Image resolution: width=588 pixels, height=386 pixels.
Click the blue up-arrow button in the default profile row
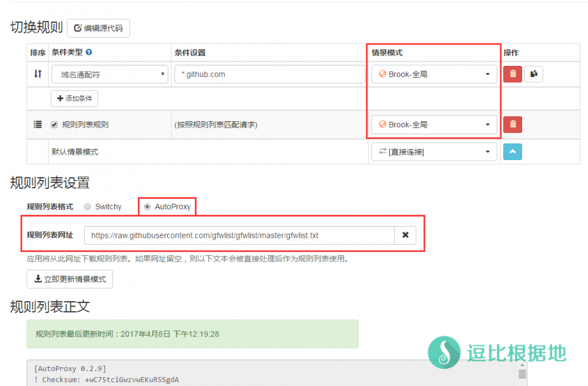[512, 152]
